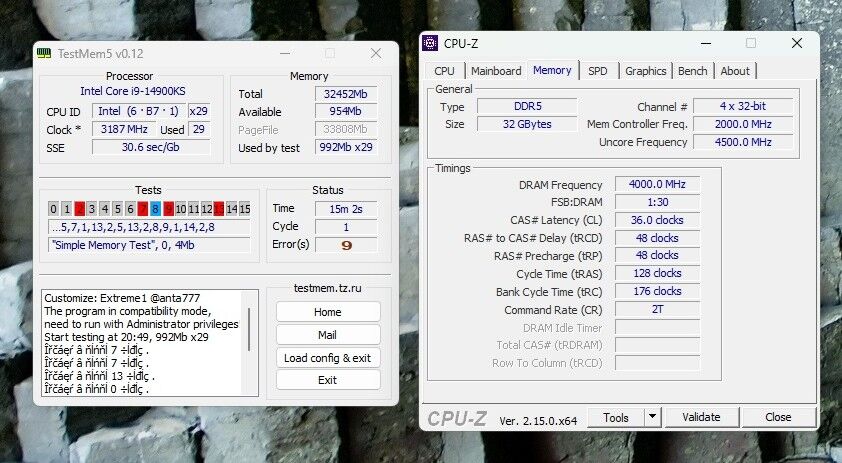Viewport: 842px width, 463px height.
Task: Switch to the Mainboard tab
Action: coord(496,71)
